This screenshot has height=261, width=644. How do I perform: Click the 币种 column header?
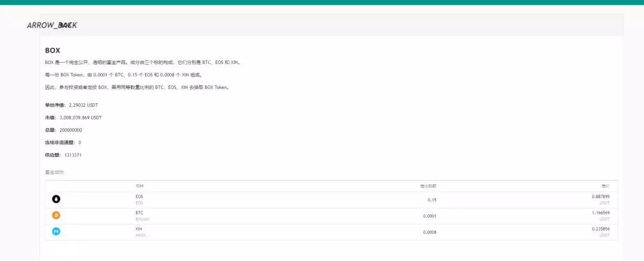[140, 186]
